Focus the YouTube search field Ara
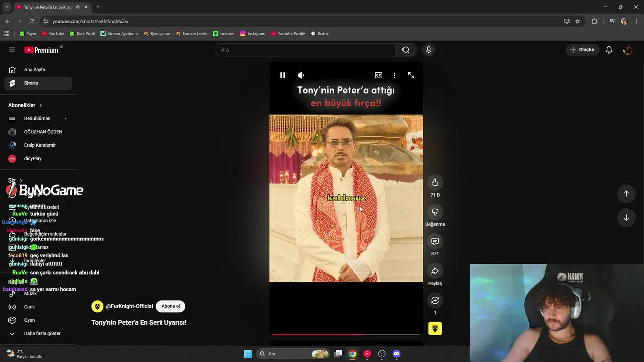644x362 pixels. pyautogui.click(x=305, y=50)
